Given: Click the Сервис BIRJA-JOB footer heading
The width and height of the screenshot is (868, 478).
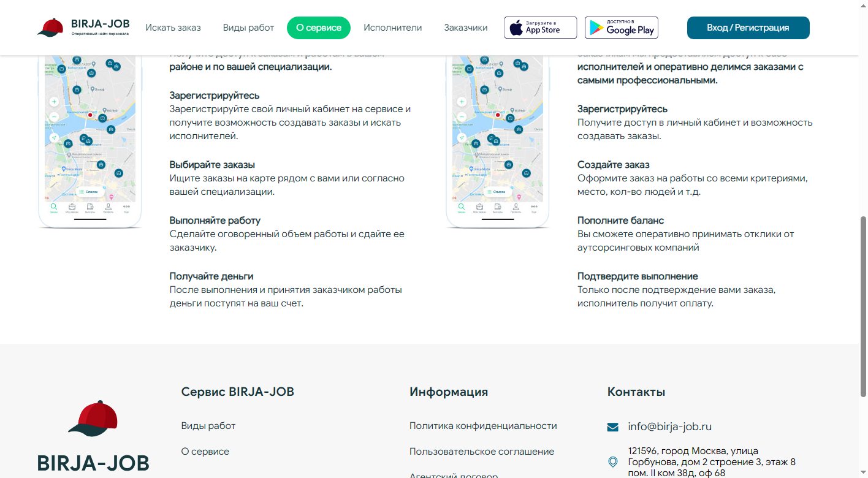Looking at the screenshot, I should tap(238, 392).
